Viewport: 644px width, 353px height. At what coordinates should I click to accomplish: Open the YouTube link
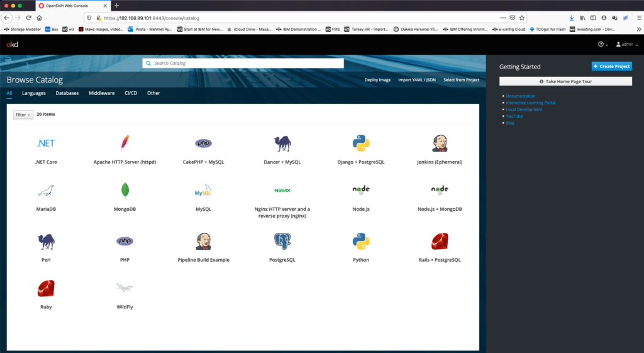pyautogui.click(x=514, y=116)
